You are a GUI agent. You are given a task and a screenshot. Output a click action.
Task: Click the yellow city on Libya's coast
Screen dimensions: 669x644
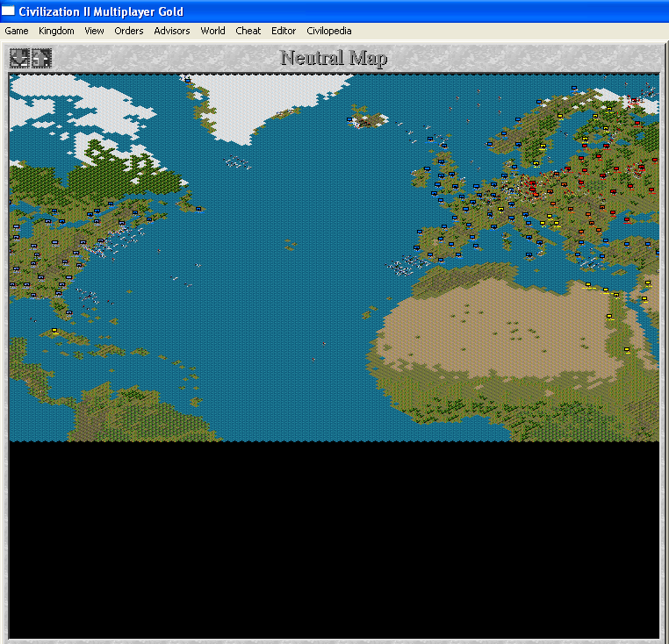click(x=588, y=285)
